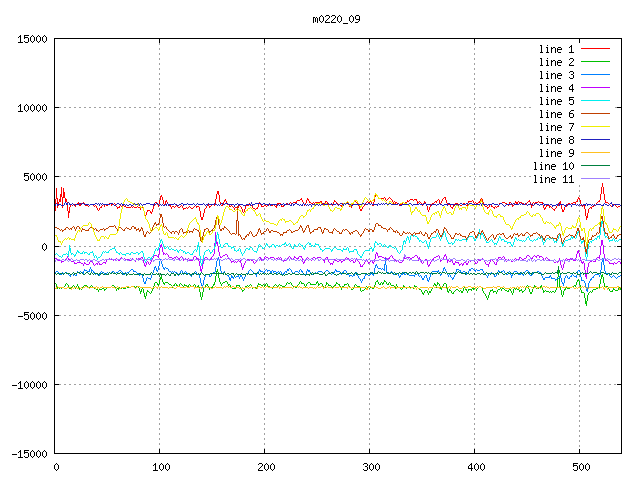Select the line sample beside "line 5"
Screen dimensions: 640x480
pyautogui.click(x=595, y=101)
